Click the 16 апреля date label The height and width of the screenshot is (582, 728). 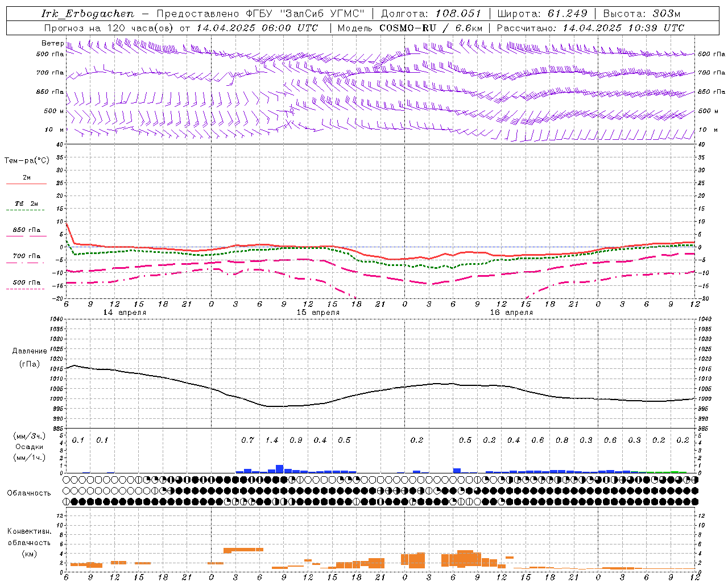(x=511, y=313)
